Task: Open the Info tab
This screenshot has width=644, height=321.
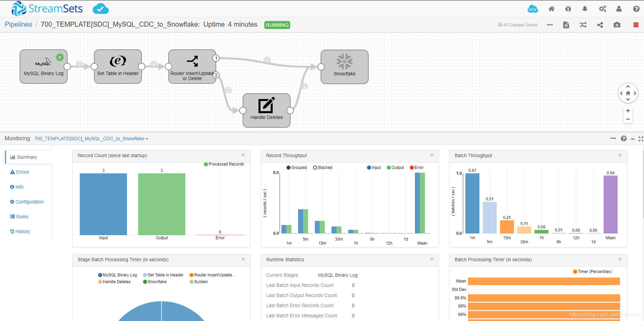Action: 17,187
